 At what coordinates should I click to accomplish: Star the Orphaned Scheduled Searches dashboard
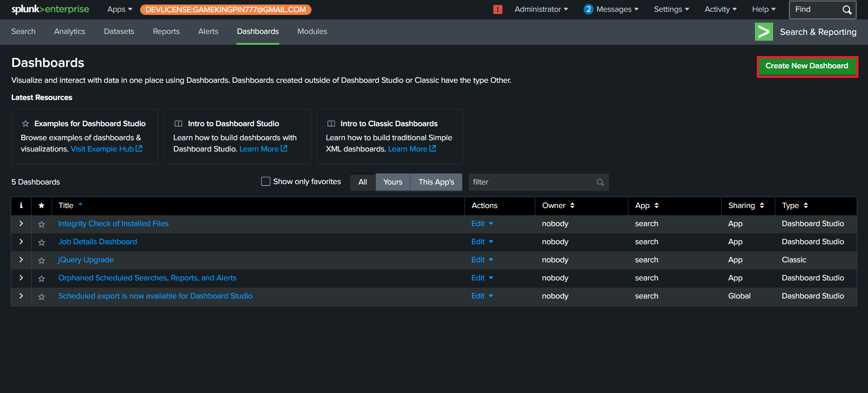(42, 279)
